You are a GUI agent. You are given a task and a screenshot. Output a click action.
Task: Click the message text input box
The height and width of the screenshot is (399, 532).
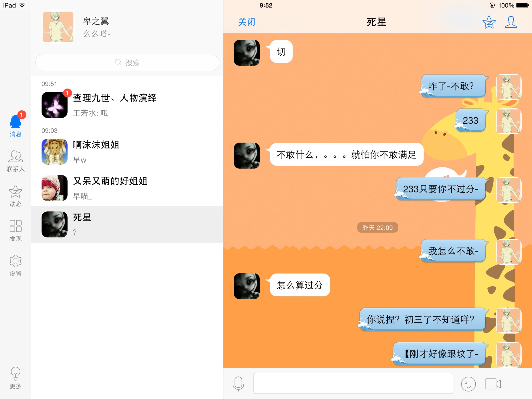(x=353, y=384)
